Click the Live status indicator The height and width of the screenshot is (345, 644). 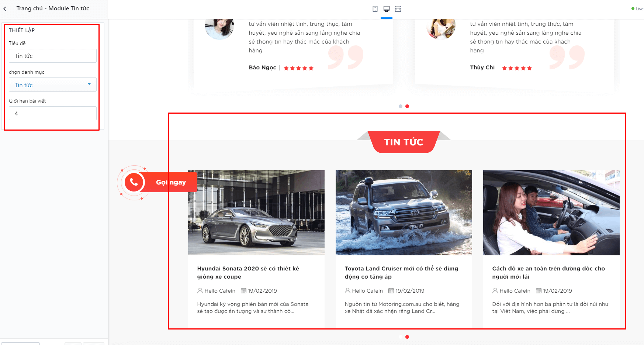pos(637,9)
